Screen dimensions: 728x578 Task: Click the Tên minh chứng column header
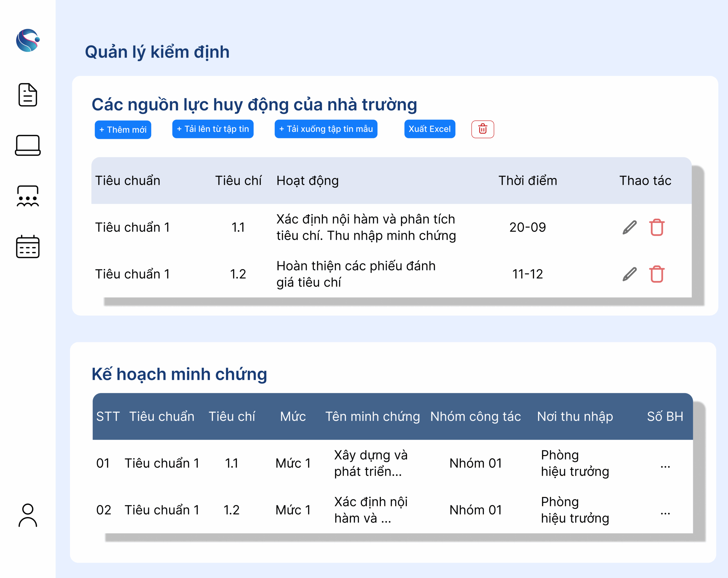click(x=373, y=416)
